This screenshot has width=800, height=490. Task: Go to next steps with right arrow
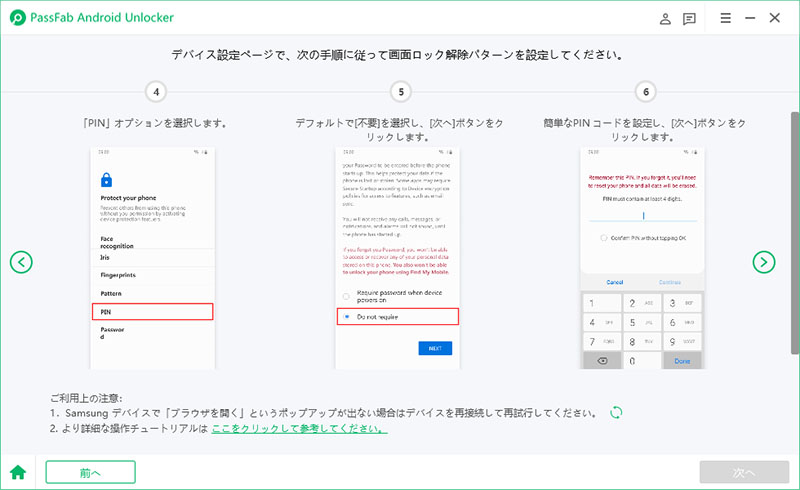[764, 262]
